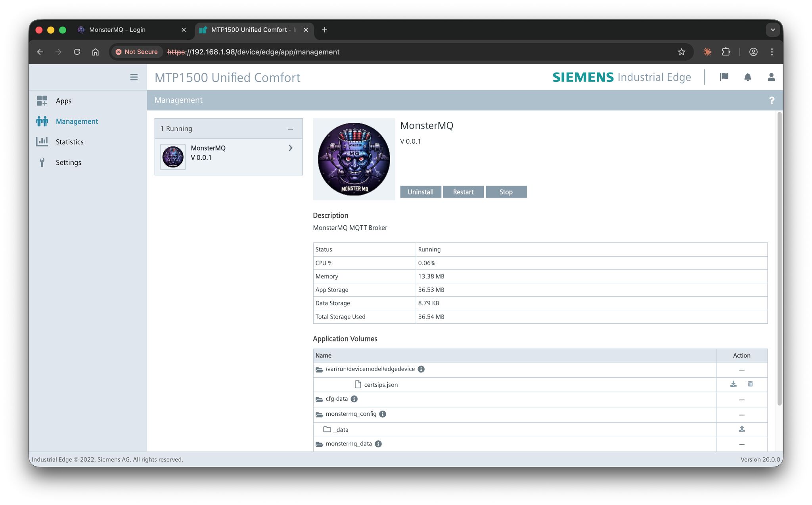Close the MTP1500 Unified Comfort tab
Image resolution: width=812 pixels, height=505 pixels.
coord(306,30)
